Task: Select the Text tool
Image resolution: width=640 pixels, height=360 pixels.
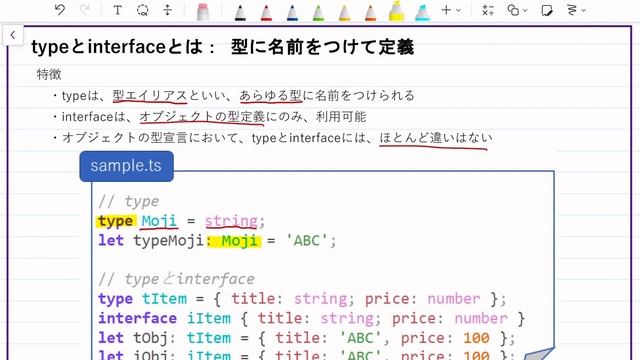Action: pos(117,10)
